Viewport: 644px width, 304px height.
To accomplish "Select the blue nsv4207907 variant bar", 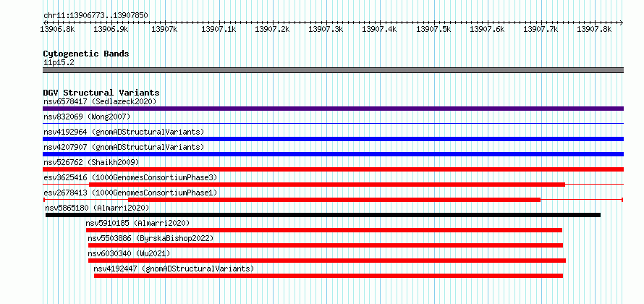I will pos(333,154).
